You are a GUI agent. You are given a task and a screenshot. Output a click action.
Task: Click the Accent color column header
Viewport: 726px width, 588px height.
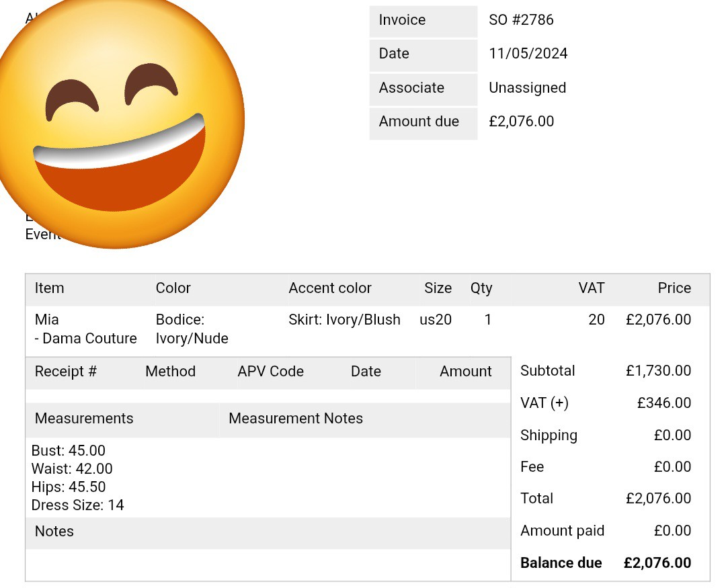pos(329,288)
